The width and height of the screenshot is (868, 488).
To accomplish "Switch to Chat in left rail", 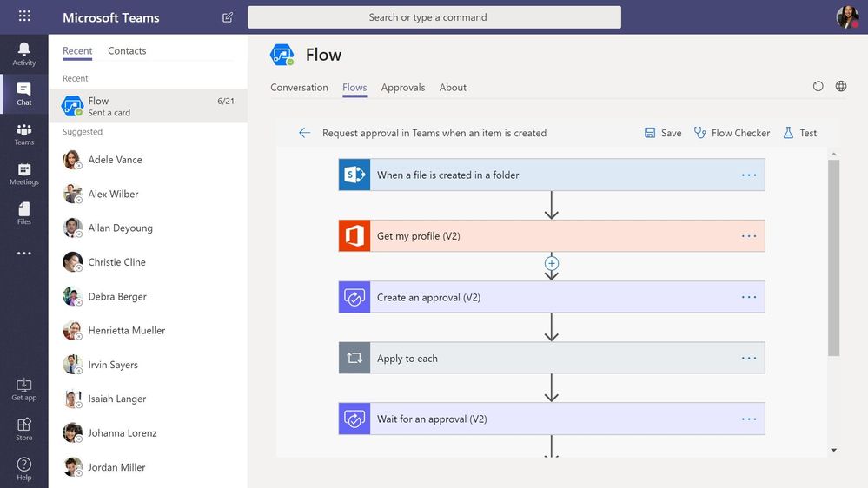I will pos(23,94).
